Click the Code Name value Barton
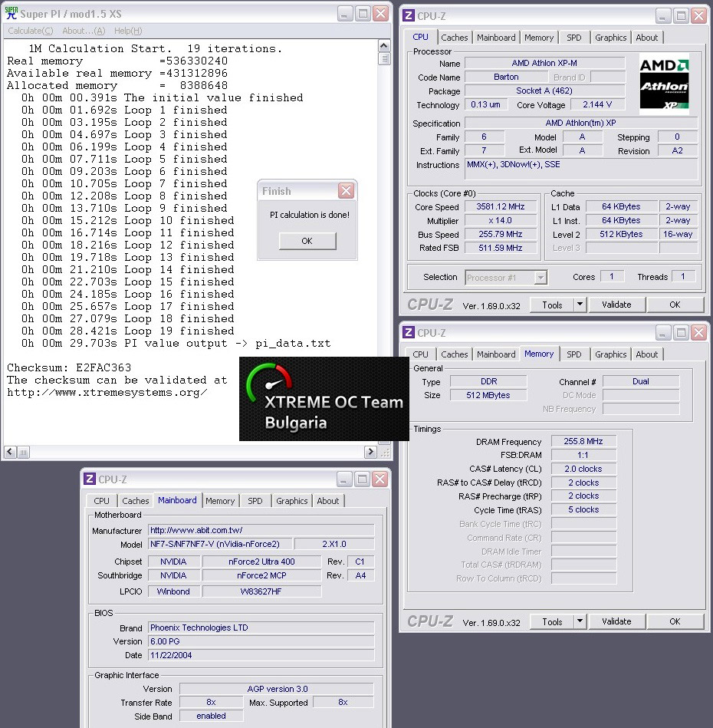This screenshot has width=713, height=728. [506, 77]
